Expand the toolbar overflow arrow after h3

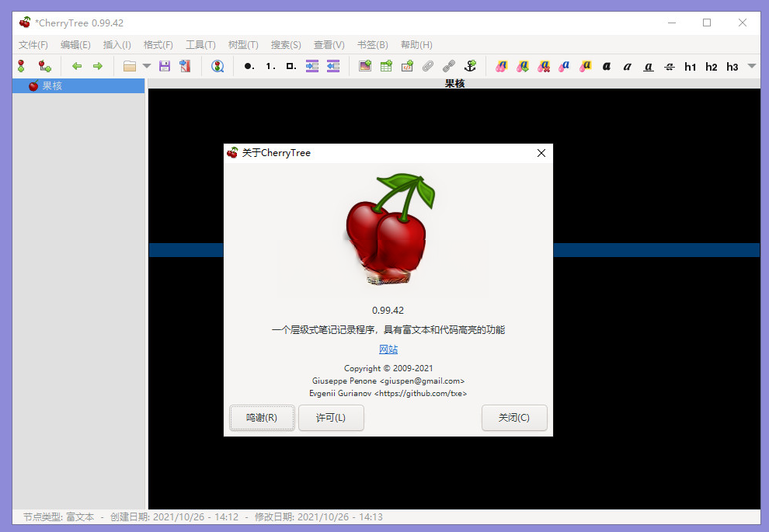pos(751,67)
